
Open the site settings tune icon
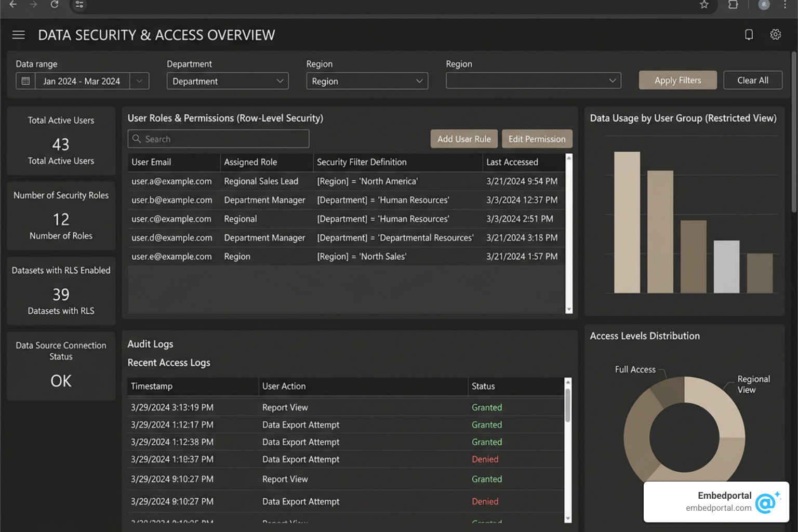(79, 5)
